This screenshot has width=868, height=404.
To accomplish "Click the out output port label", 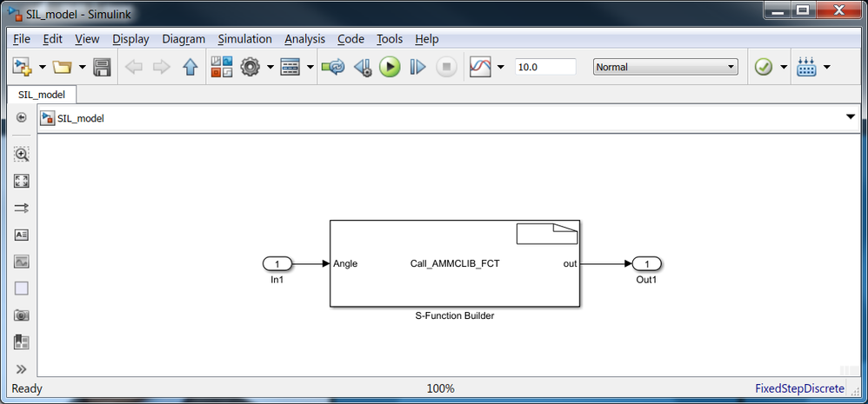I will [571, 263].
